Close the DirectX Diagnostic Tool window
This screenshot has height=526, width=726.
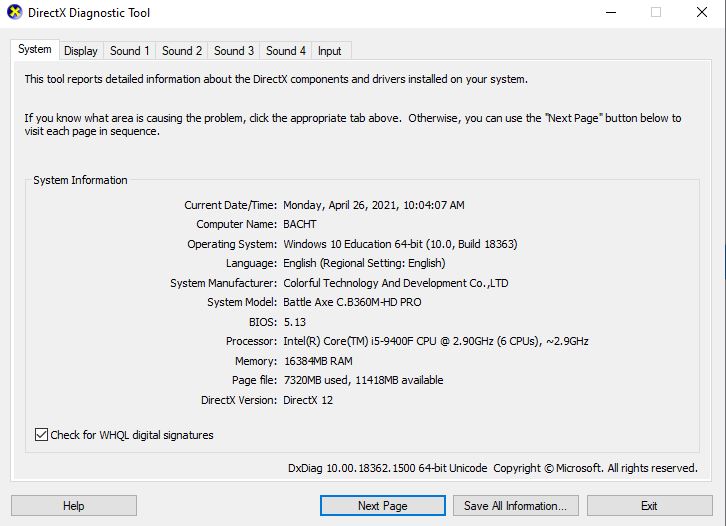(x=702, y=12)
